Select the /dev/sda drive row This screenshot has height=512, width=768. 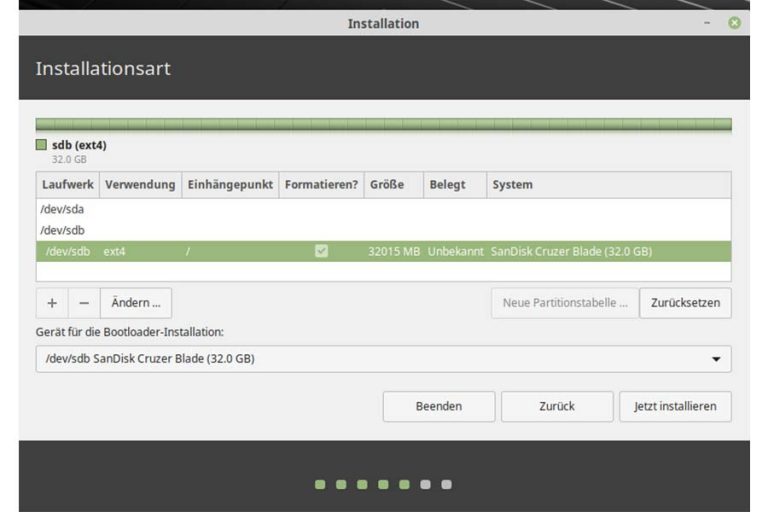click(x=62, y=209)
